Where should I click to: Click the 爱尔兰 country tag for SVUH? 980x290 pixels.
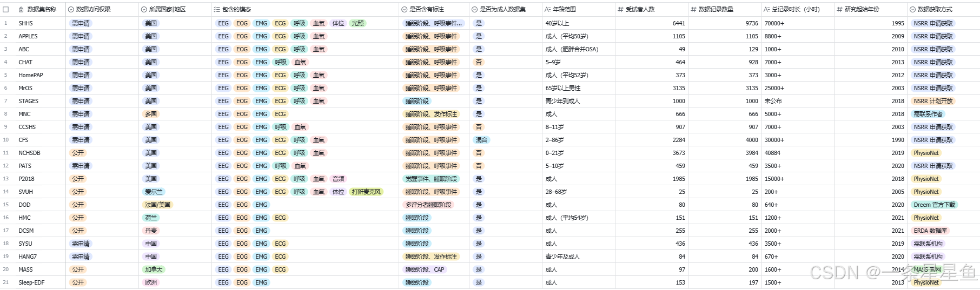[154, 192]
